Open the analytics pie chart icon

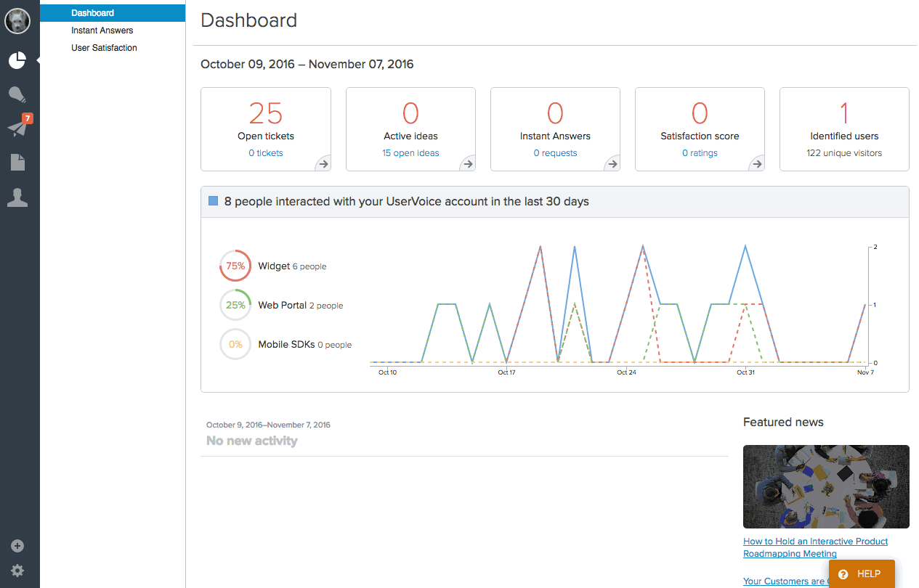[17, 60]
